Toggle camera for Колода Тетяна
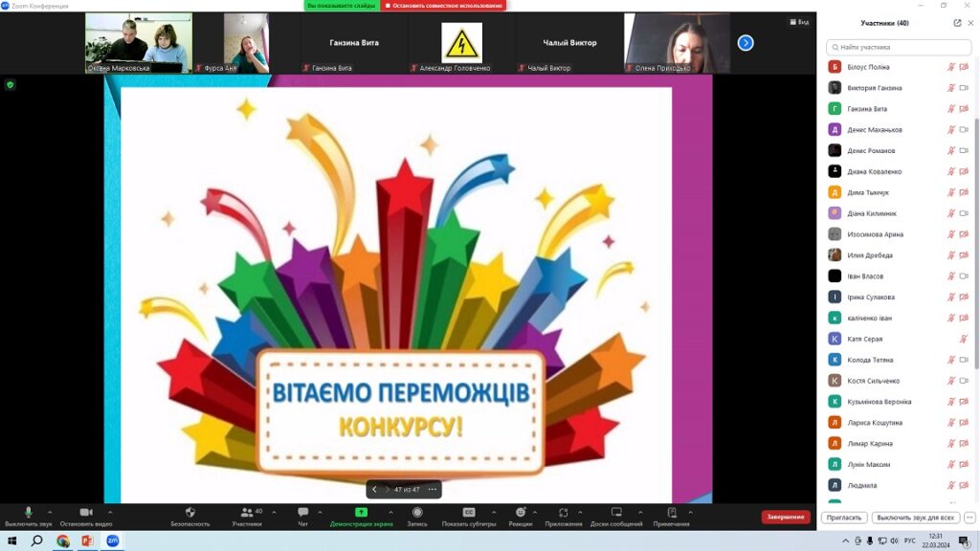Viewport: 980px width, 551px height. pyautogui.click(x=965, y=360)
